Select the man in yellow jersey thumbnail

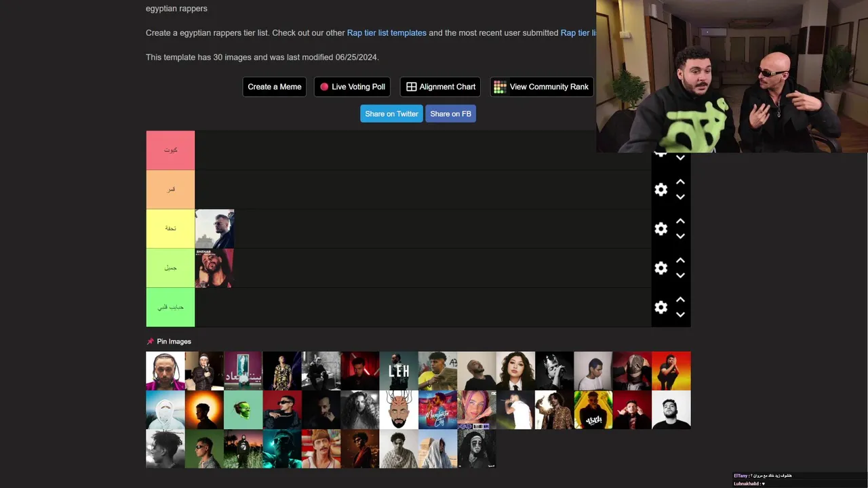click(437, 371)
